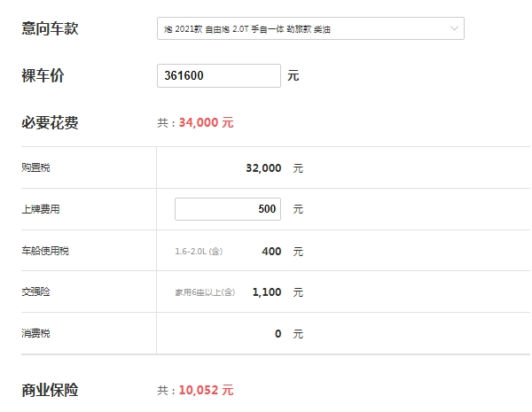Click the dropdown chevron arrow icon
The width and height of the screenshot is (532, 412).
click(454, 28)
